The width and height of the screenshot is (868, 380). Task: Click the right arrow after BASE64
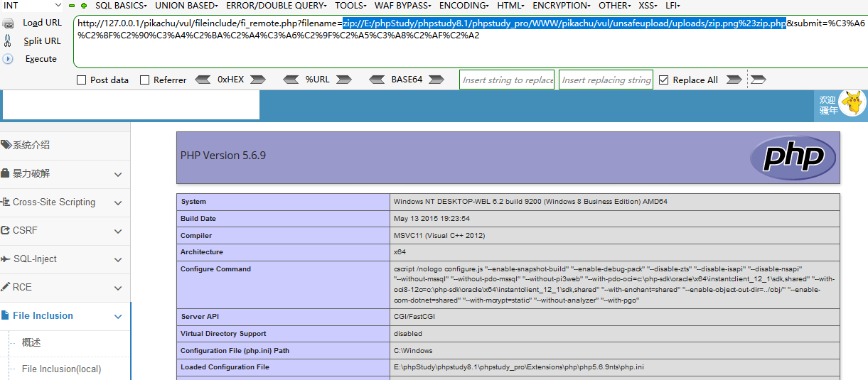pyautogui.click(x=438, y=80)
